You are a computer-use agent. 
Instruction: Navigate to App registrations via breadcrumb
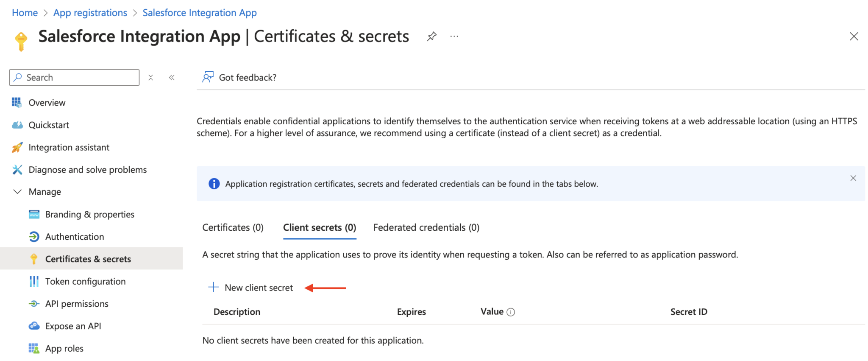(x=90, y=12)
